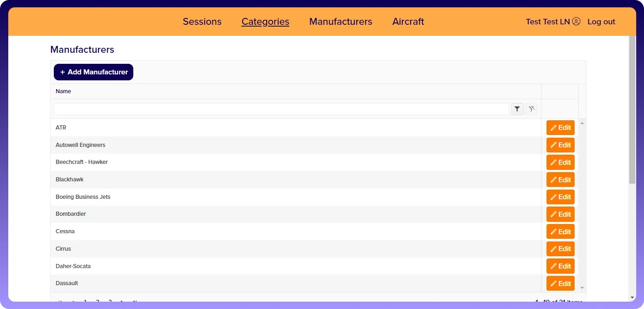Select the Boeing Business Jets cell
Viewport: 644px width, 309px height.
pyautogui.click(x=296, y=197)
